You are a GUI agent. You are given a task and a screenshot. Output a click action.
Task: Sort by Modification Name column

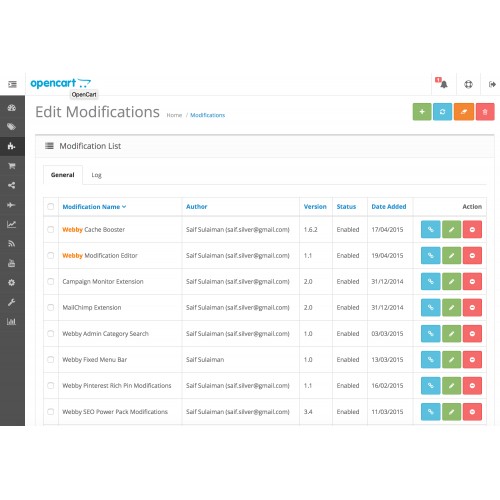pyautogui.click(x=94, y=207)
